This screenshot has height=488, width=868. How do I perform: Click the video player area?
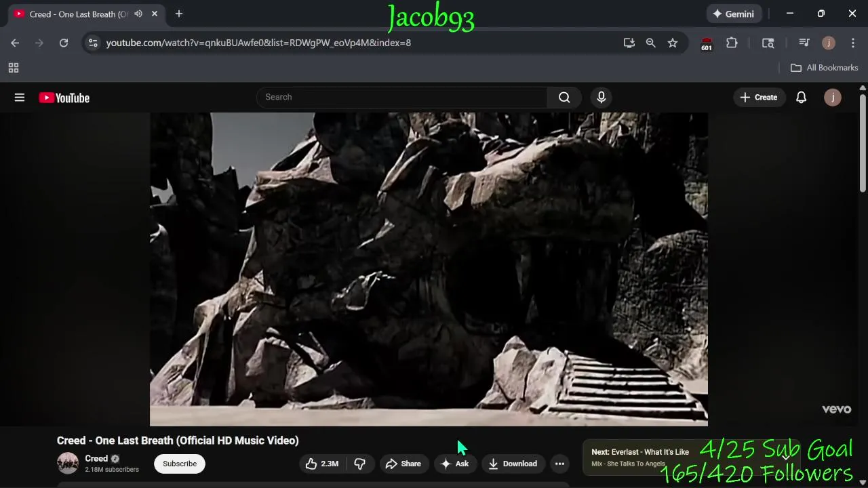(429, 269)
